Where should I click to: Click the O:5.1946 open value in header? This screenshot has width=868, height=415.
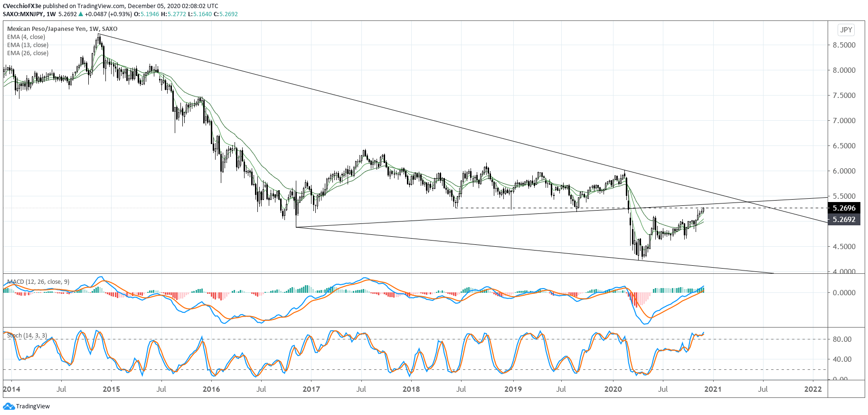click(147, 14)
